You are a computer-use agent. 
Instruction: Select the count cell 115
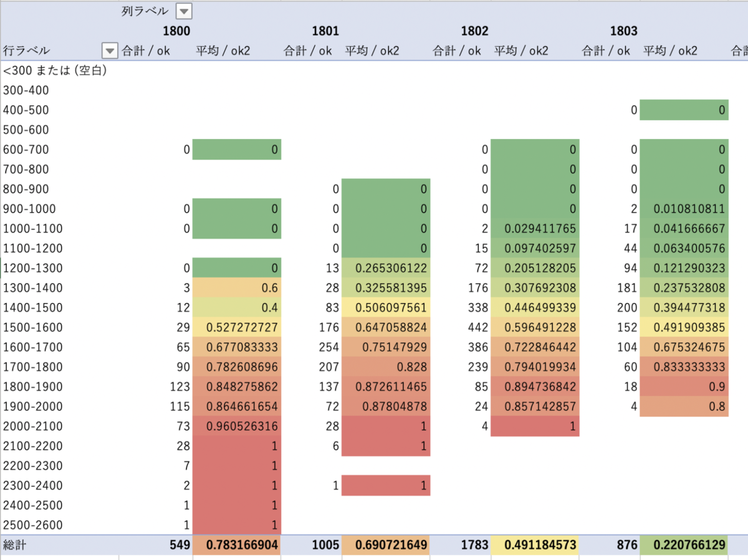[x=180, y=407]
